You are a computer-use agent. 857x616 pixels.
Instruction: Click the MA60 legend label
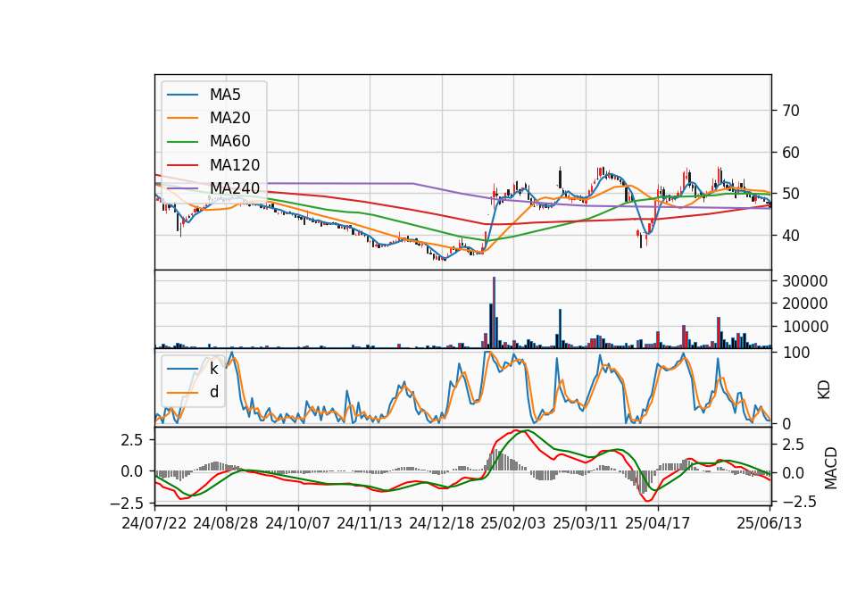pyautogui.click(x=230, y=142)
